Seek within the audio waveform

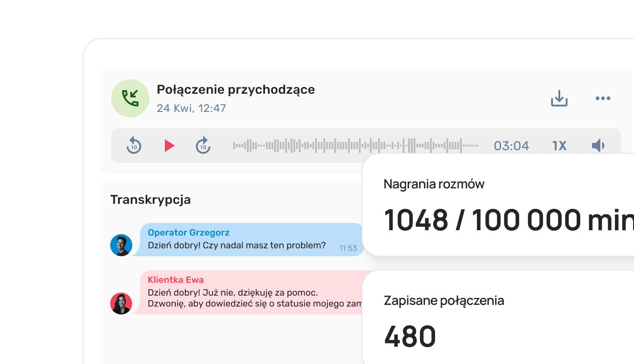(x=355, y=146)
